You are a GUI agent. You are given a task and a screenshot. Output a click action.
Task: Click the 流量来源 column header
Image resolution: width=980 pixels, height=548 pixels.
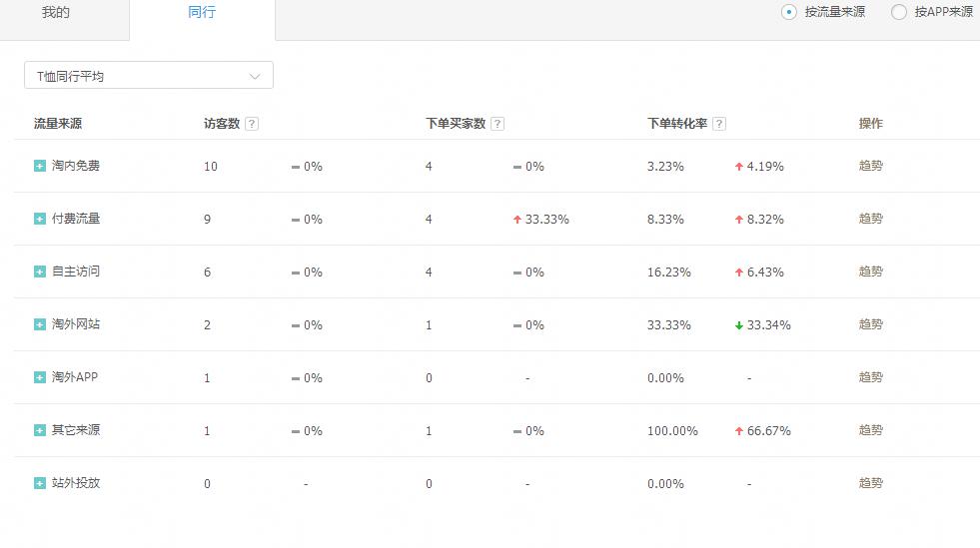click(x=58, y=124)
